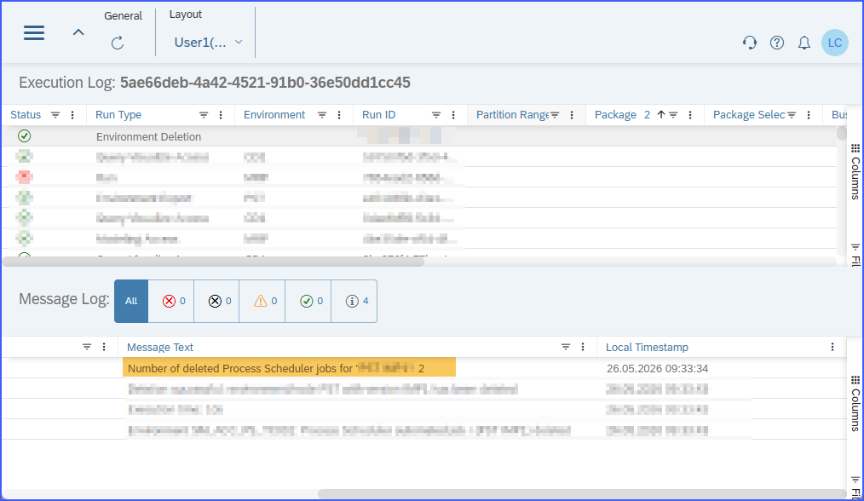The width and height of the screenshot is (864, 501).
Task: Sort by Local Timestamp column header
Action: click(x=647, y=347)
